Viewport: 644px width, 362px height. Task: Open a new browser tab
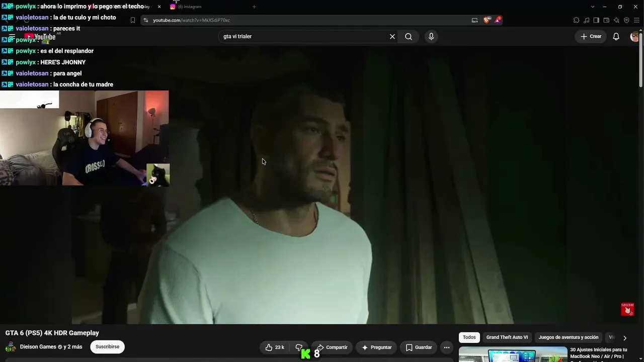(254, 7)
